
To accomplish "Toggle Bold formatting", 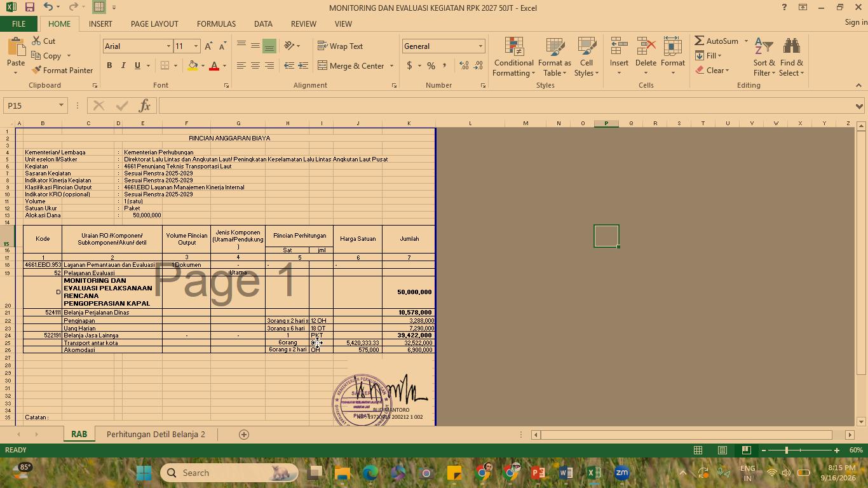I will pyautogui.click(x=109, y=65).
